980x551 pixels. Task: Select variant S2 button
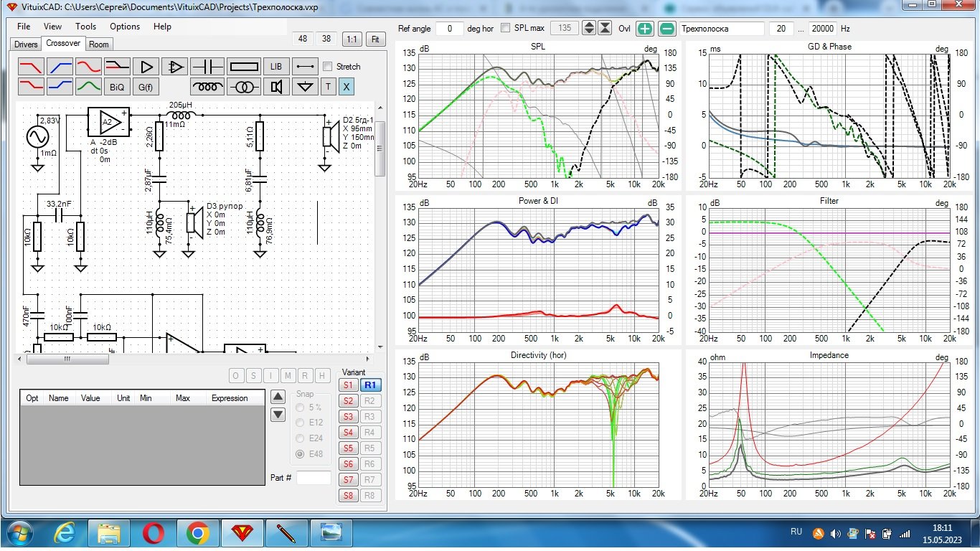(x=348, y=401)
